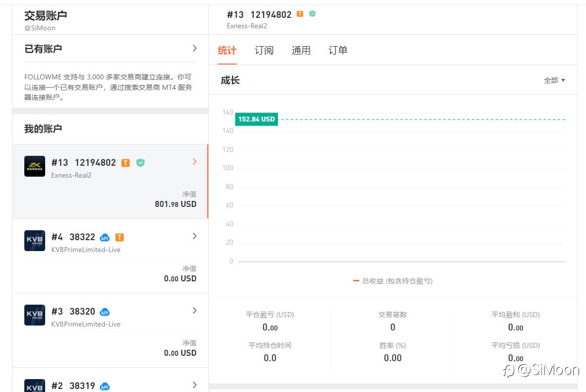Image resolution: width=586 pixels, height=392 pixels.
Task: Open account #13 via its orange chevron
Action: [195, 161]
